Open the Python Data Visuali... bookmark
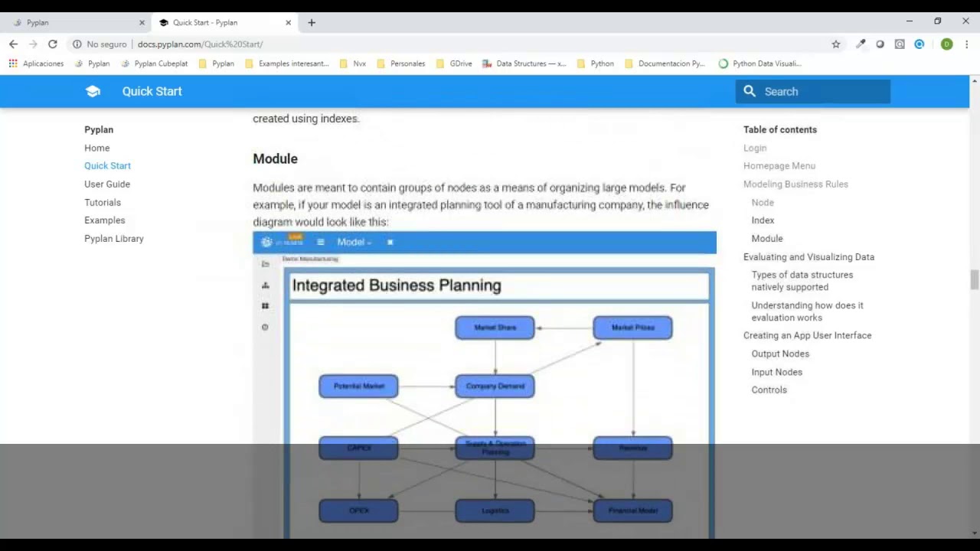This screenshot has width=980, height=551. [760, 64]
